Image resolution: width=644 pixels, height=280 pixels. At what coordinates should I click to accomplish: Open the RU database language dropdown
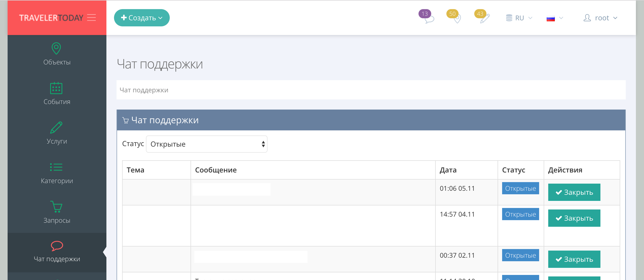[519, 18]
